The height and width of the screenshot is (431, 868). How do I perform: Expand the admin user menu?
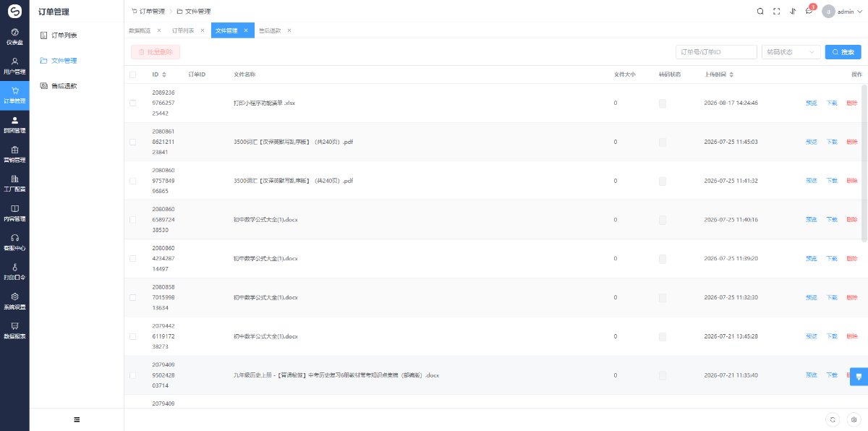click(x=842, y=11)
